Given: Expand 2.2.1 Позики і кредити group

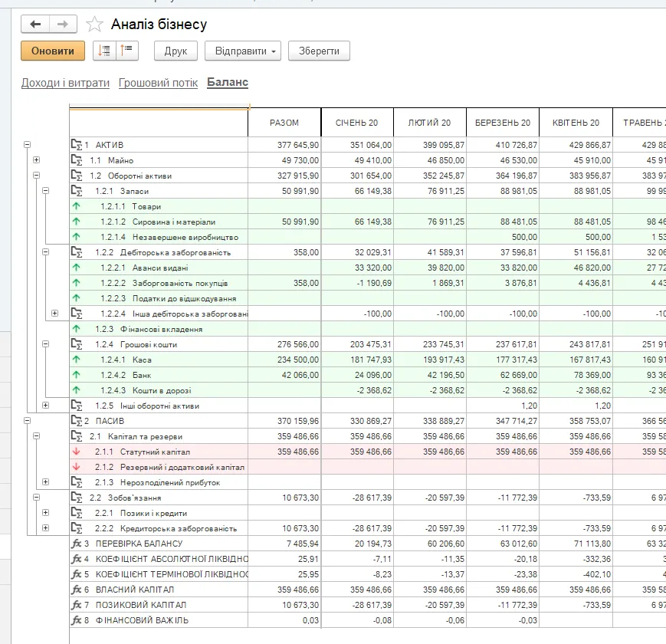Looking at the screenshot, I should 46,513.
